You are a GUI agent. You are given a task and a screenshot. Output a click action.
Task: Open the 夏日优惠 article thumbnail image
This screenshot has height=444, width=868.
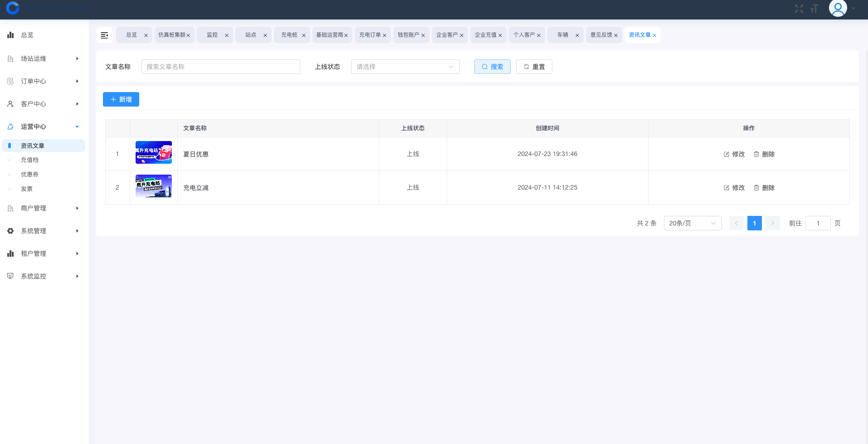[x=153, y=152]
